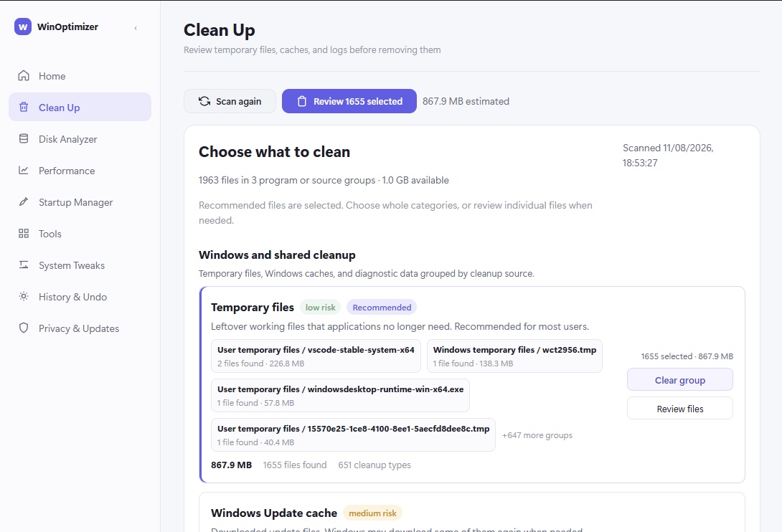Screen dimensions: 782x532
Task: Click the Privacy & Updates shield icon
Action: pyautogui.click(x=24, y=328)
